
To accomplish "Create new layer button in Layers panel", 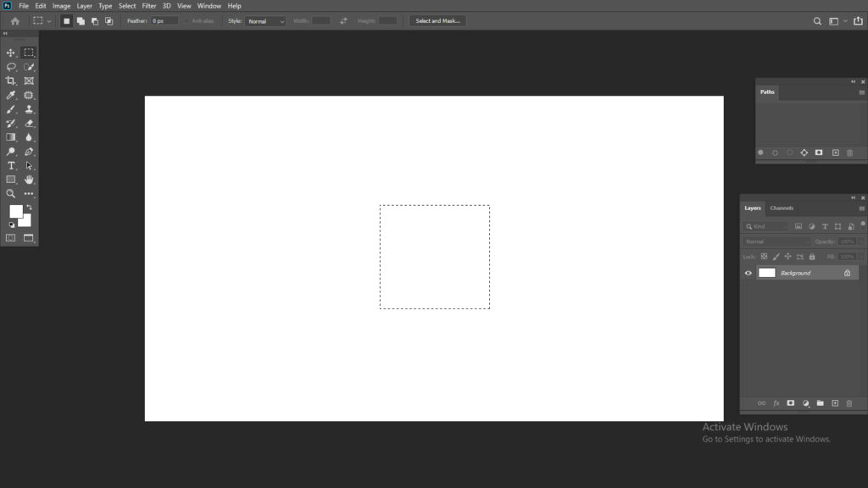I will [x=835, y=403].
